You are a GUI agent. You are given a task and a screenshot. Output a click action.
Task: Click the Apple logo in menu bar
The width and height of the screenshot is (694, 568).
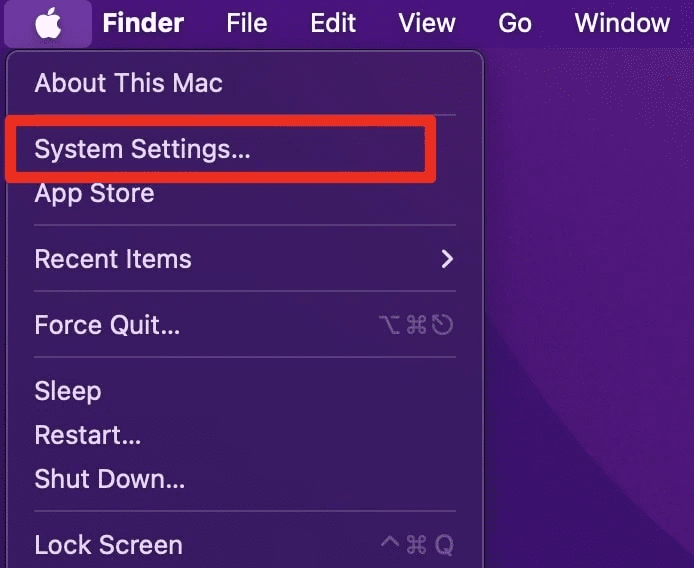click(48, 23)
